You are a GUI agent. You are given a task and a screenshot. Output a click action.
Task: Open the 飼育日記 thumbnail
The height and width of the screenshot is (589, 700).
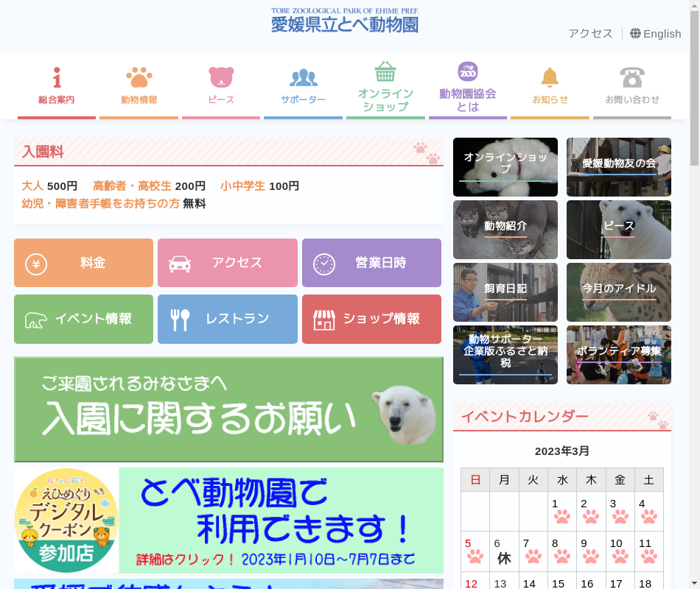tap(505, 292)
